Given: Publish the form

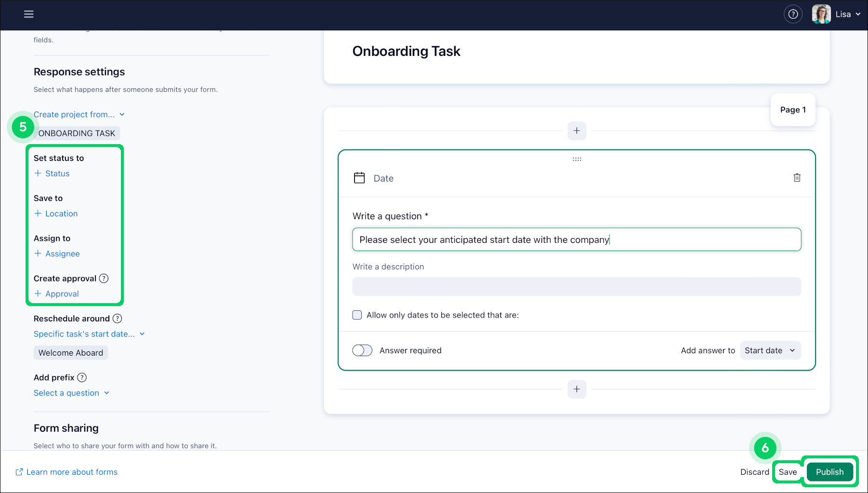Looking at the screenshot, I should (829, 472).
